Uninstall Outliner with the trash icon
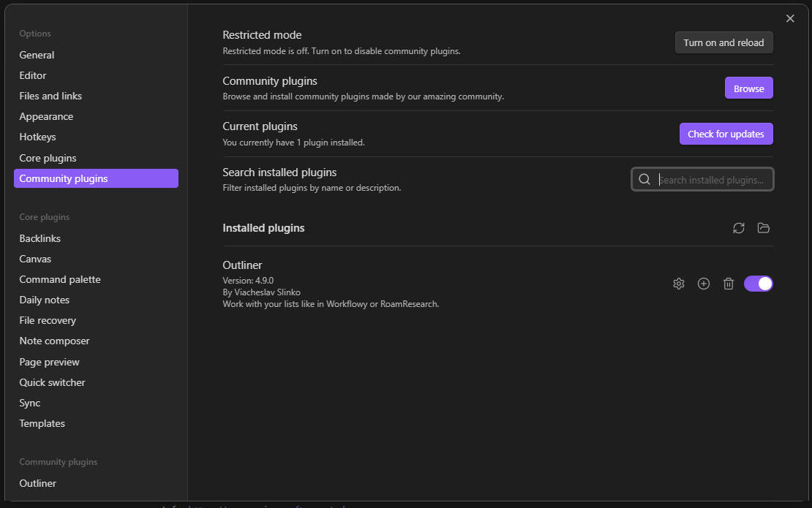Viewport: 812px width, 508px height. 728,284
